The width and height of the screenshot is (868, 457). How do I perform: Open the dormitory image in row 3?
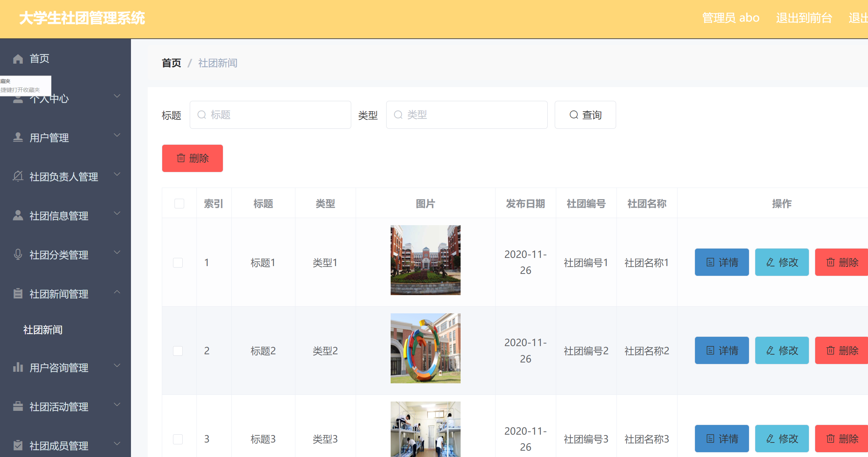(426, 429)
